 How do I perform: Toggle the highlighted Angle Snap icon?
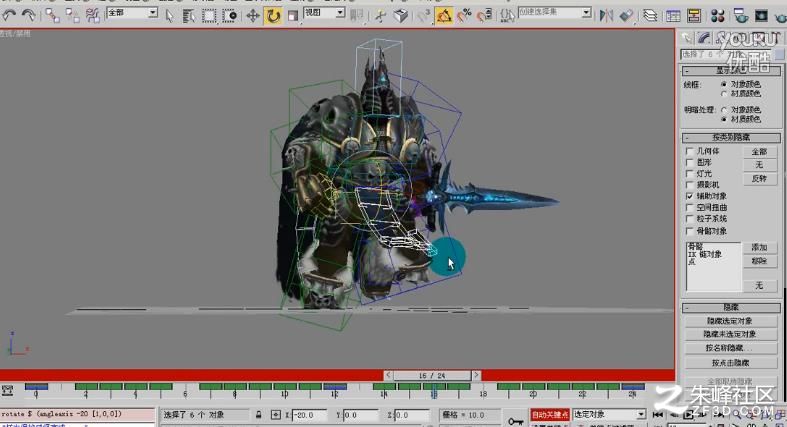point(444,16)
